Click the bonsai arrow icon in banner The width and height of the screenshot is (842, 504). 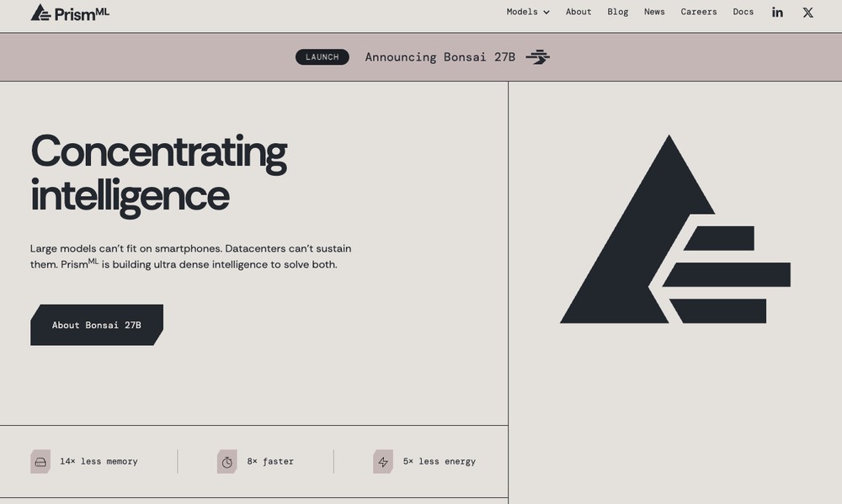[x=537, y=57]
